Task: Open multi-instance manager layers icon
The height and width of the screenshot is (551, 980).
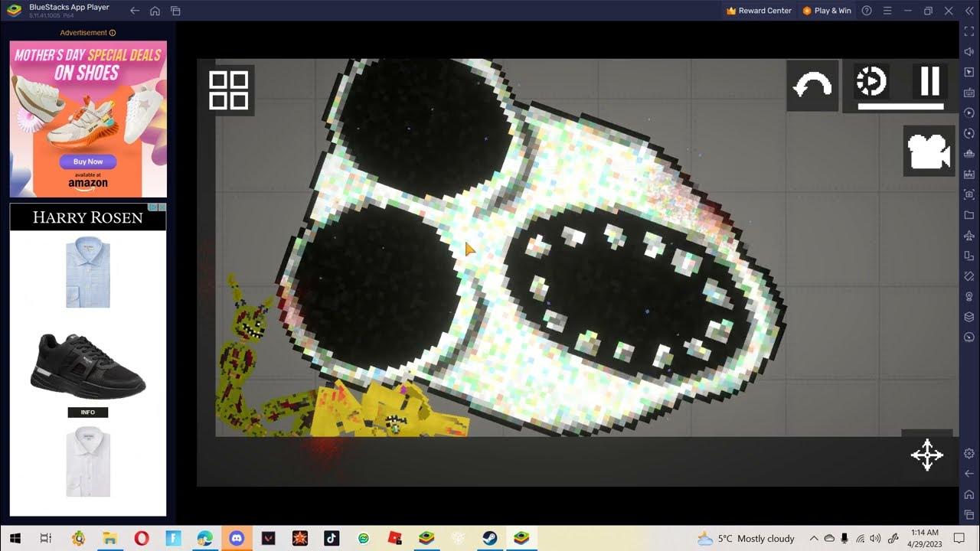Action: click(x=969, y=317)
